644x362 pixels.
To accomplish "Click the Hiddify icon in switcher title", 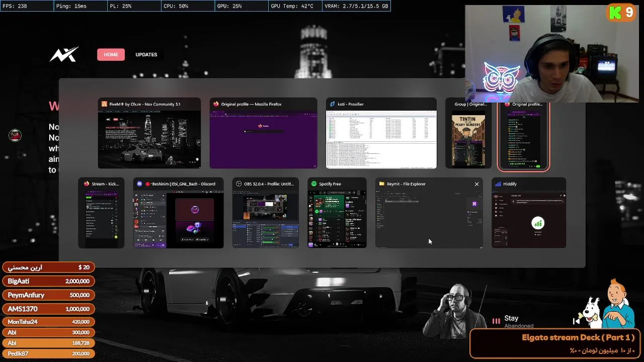I will pos(498,184).
